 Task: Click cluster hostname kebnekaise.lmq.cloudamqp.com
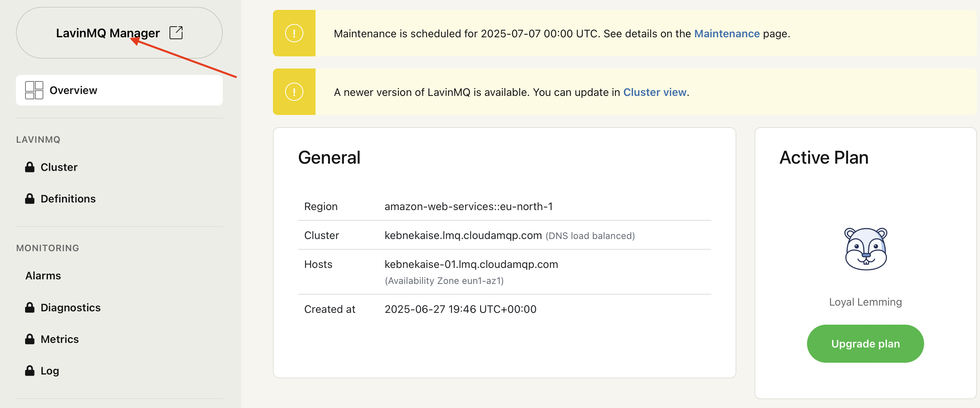point(463,236)
